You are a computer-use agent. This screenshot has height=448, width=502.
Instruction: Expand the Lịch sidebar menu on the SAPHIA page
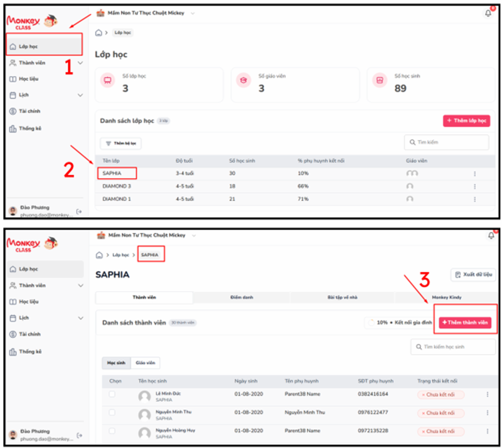click(x=80, y=318)
